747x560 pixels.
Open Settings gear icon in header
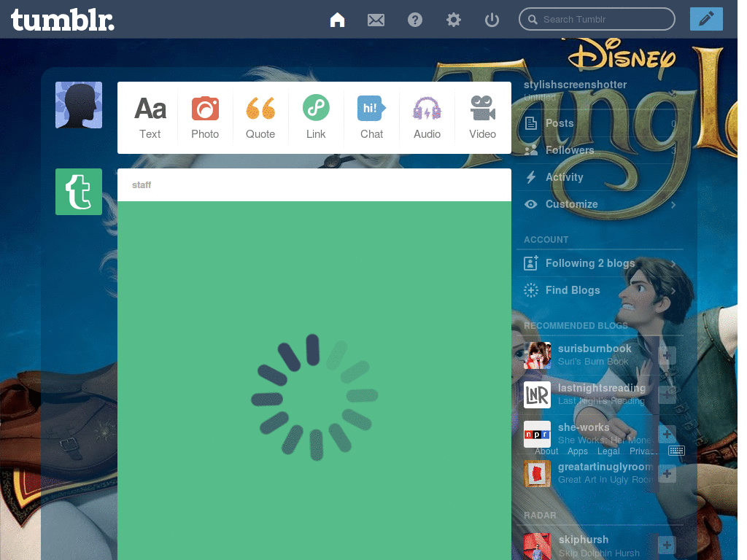[x=454, y=20]
